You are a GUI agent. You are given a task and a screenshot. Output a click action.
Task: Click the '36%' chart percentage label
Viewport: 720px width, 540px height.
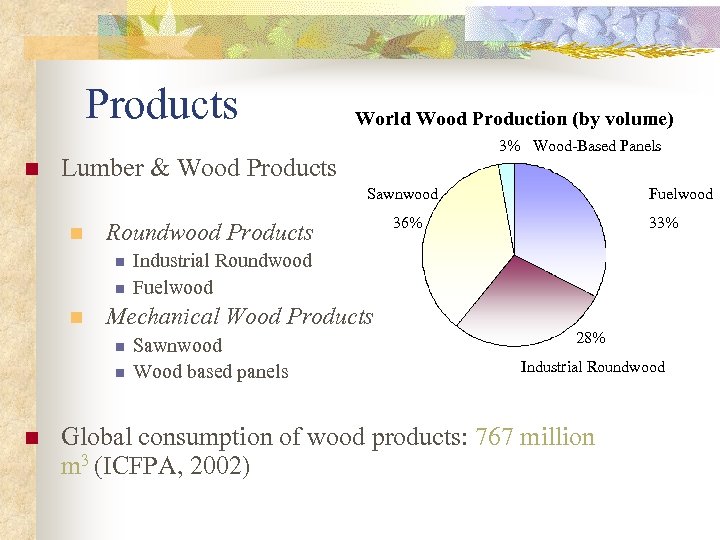click(408, 223)
